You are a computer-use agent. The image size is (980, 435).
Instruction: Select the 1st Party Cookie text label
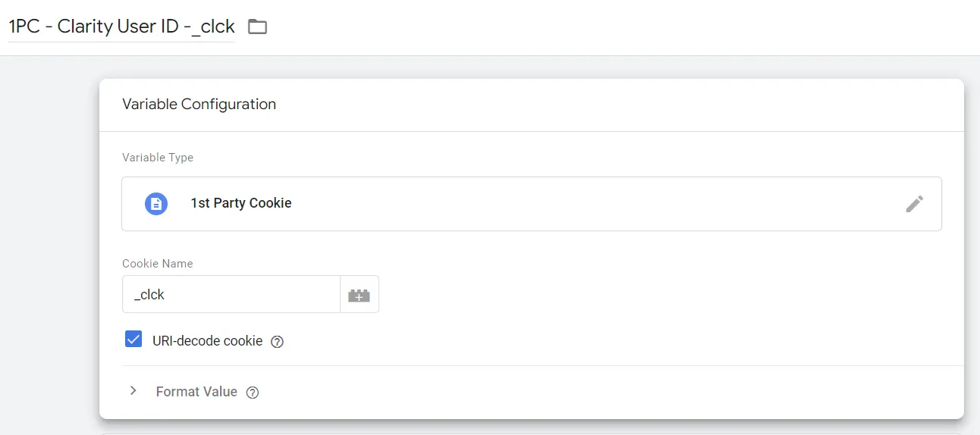[x=241, y=203]
